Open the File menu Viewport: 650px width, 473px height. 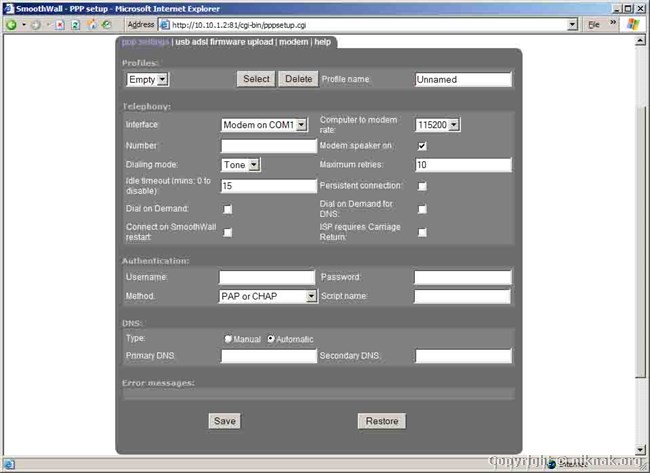point(594,24)
